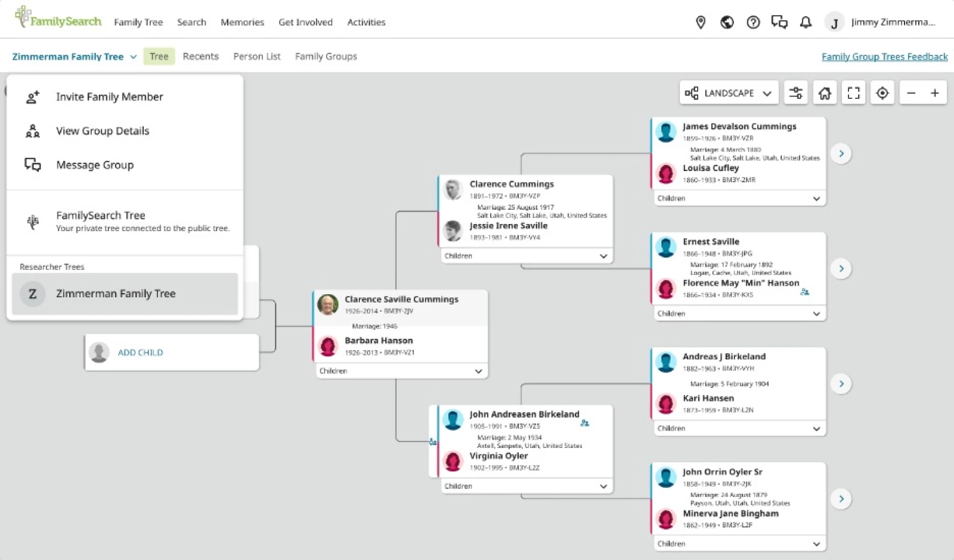
Task: Click the FamilySearch logo
Action: click(58, 18)
